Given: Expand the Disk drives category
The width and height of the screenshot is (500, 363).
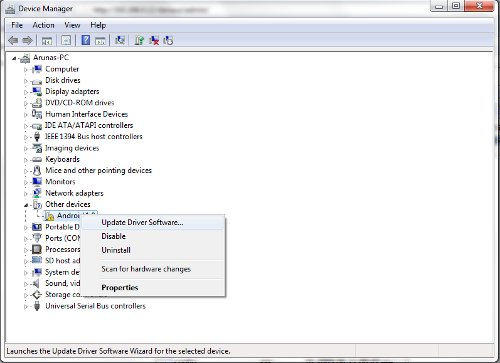Looking at the screenshot, I should pos(26,81).
